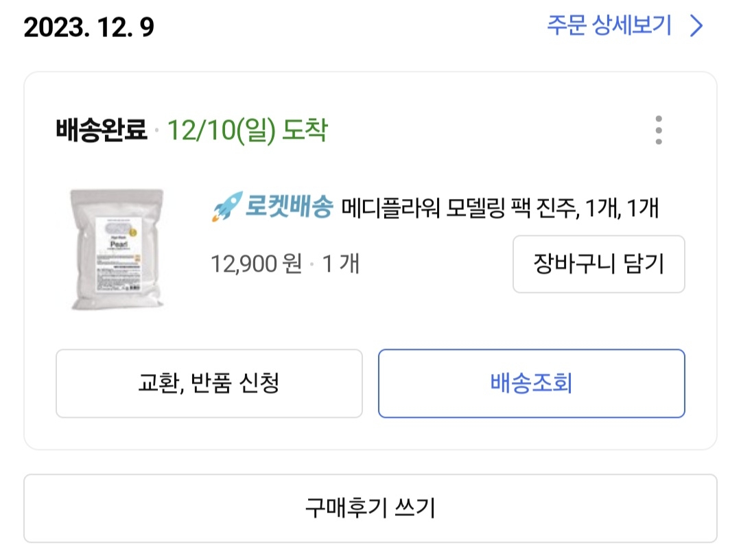
Task: Click the 배송조회 delivery tracking button
Action: point(532,384)
